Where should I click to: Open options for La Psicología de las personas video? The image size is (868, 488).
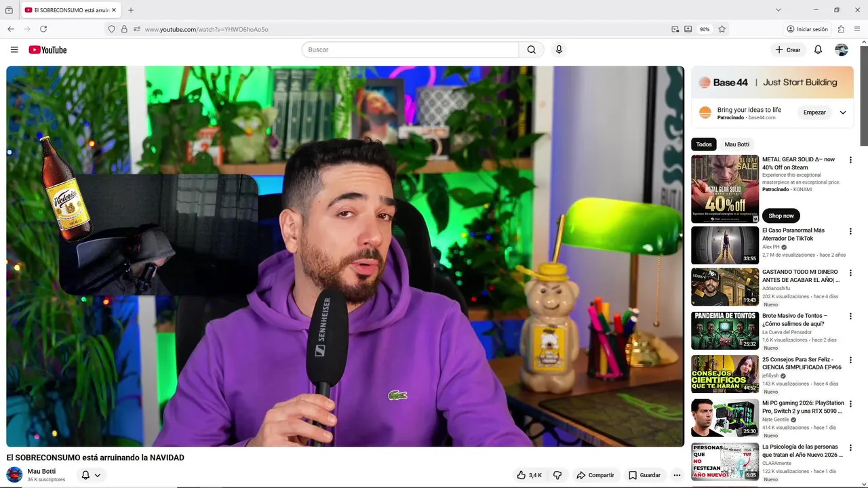(850, 447)
